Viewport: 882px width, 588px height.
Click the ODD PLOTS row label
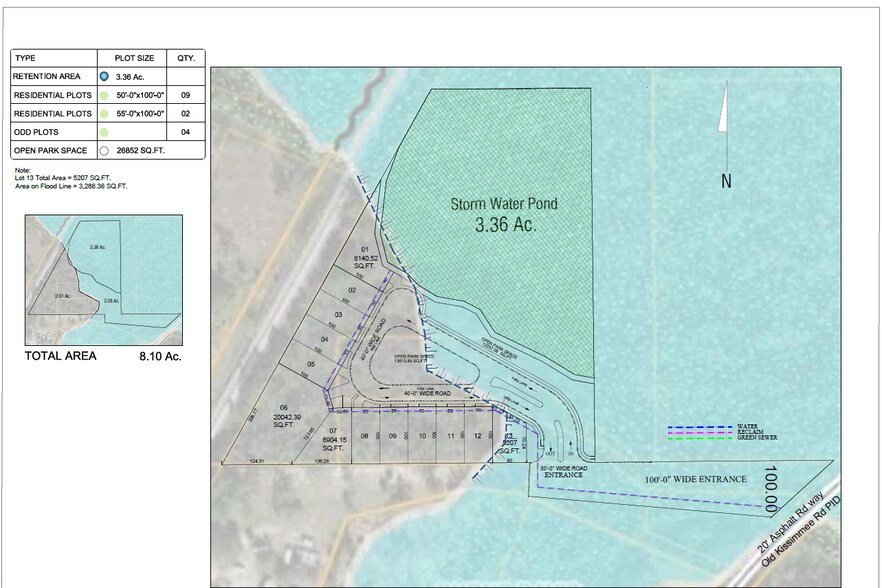pyautogui.click(x=36, y=132)
